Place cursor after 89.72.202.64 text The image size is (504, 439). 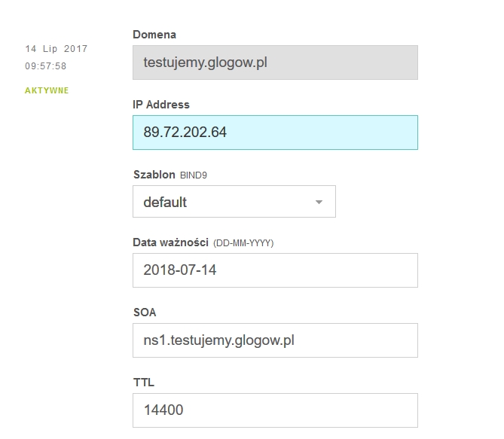(228, 133)
